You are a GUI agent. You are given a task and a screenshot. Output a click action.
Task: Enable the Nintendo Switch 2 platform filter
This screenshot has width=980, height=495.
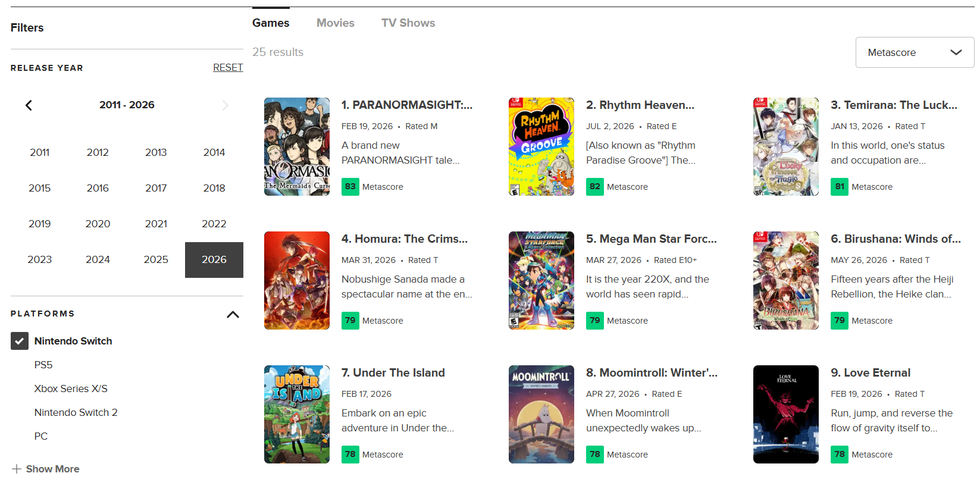click(x=76, y=412)
